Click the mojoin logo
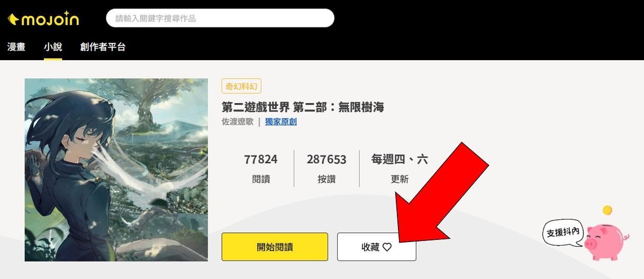Screen dimensions: 644x279 pos(43,18)
